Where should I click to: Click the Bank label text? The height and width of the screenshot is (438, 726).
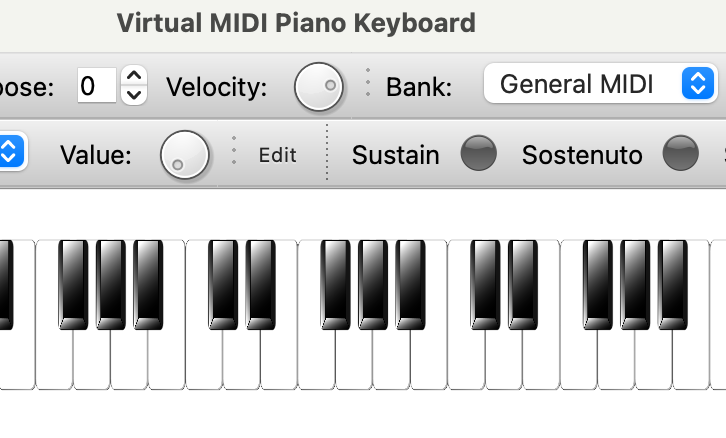click(419, 87)
